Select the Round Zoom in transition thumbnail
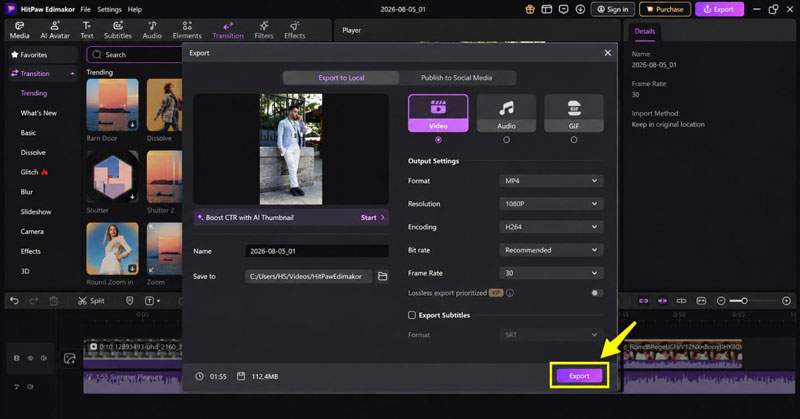The height and width of the screenshot is (419, 800). 112,249
